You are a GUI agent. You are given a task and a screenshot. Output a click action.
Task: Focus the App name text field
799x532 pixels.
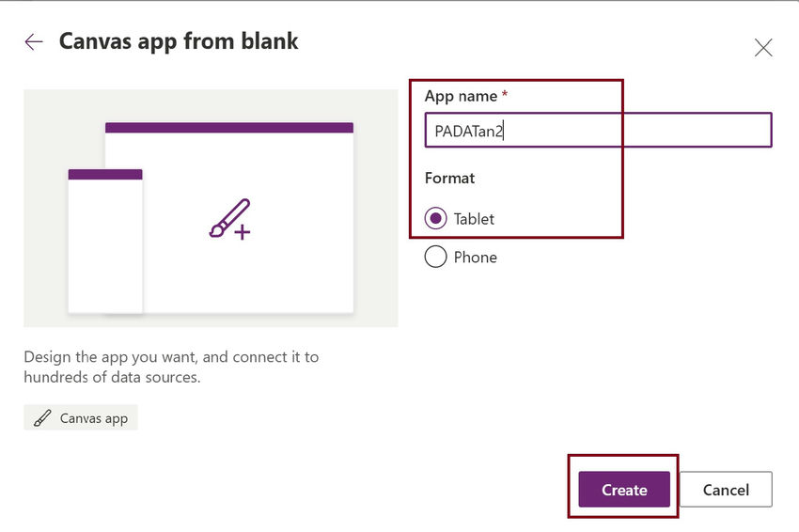pos(598,131)
